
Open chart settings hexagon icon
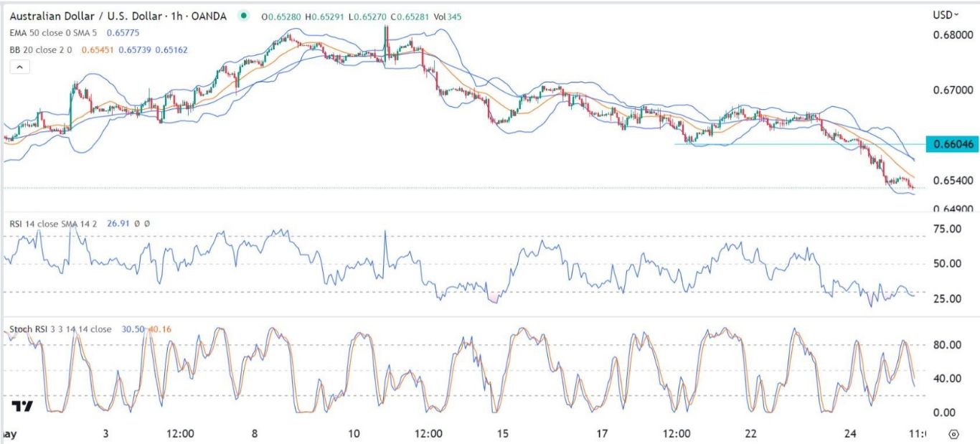[x=953, y=434]
